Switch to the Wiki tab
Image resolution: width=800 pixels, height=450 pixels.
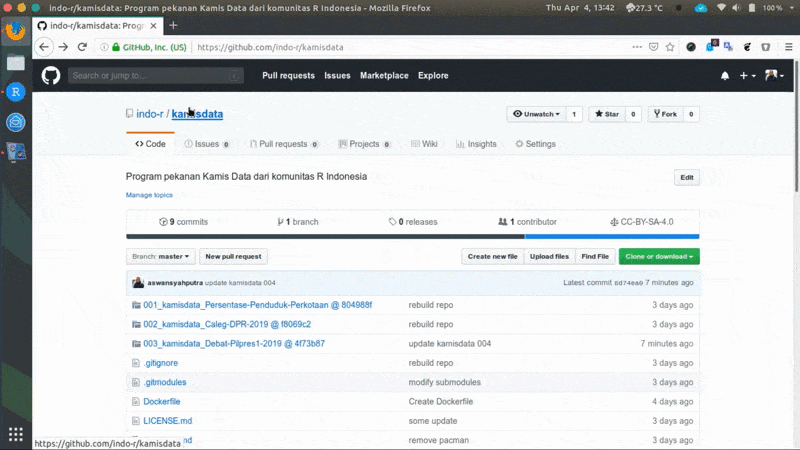pos(424,144)
